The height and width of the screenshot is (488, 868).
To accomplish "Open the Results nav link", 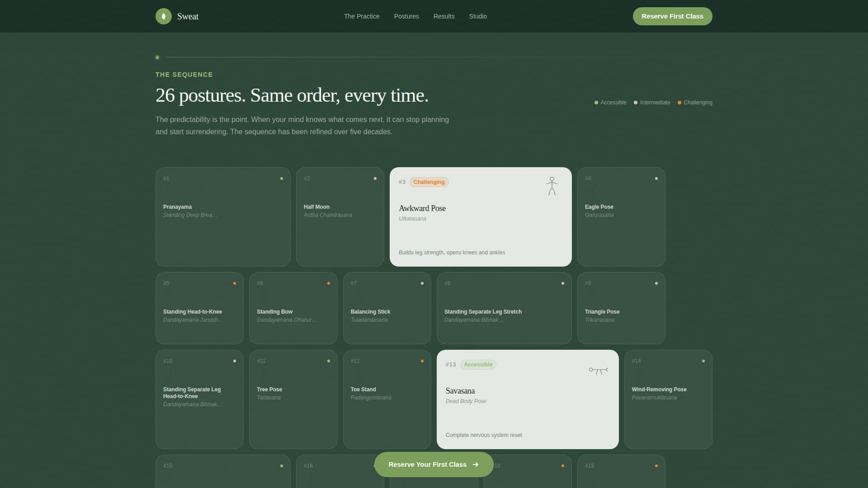I will (x=443, y=16).
